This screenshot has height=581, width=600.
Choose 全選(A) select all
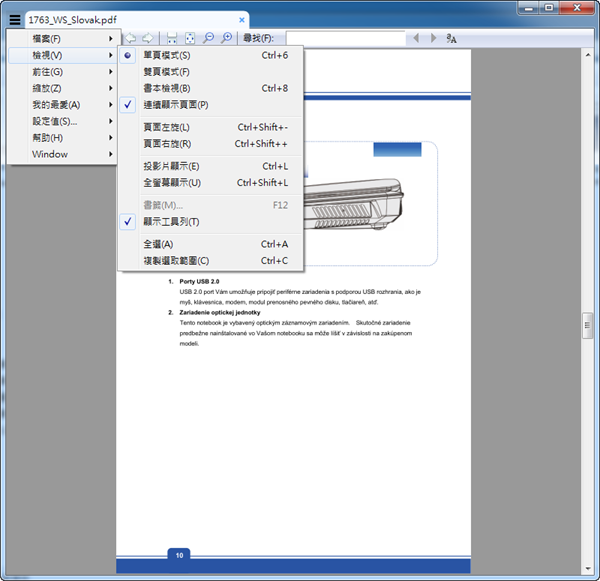(210, 244)
